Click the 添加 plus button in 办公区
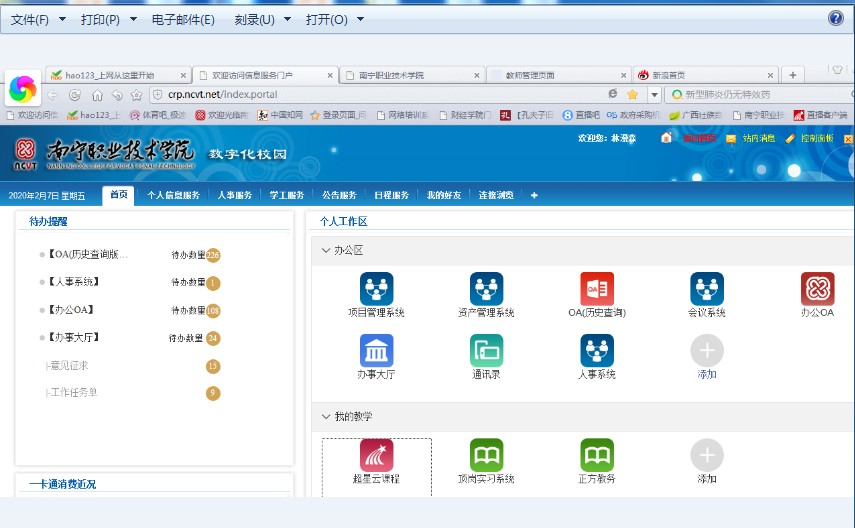Image resolution: width=855 pixels, height=528 pixels. (x=707, y=351)
